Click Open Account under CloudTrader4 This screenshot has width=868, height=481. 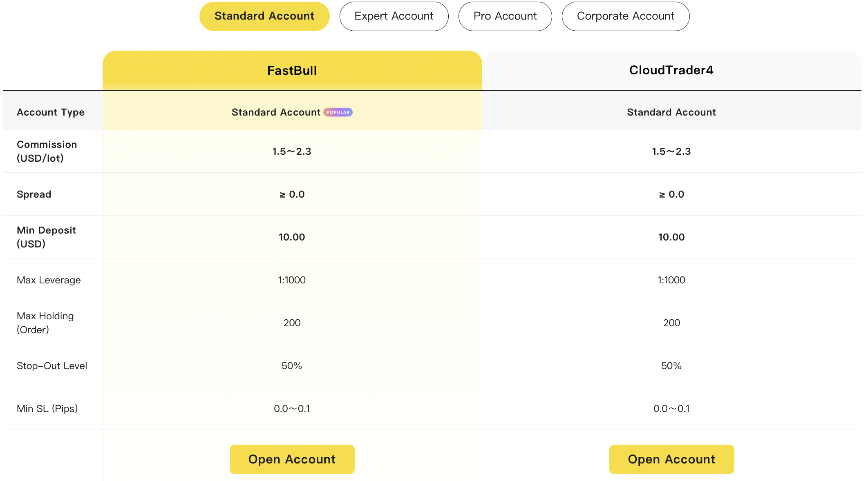click(x=672, y=459)
